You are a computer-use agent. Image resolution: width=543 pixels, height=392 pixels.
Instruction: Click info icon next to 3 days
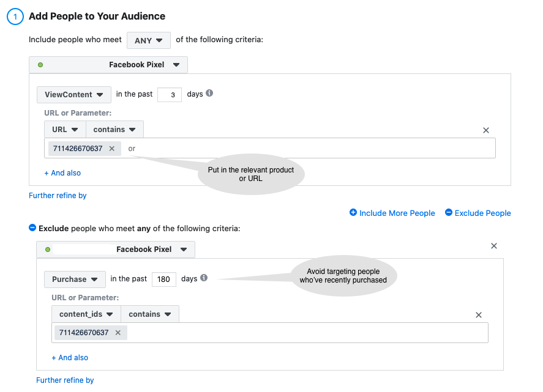[209, 94]
